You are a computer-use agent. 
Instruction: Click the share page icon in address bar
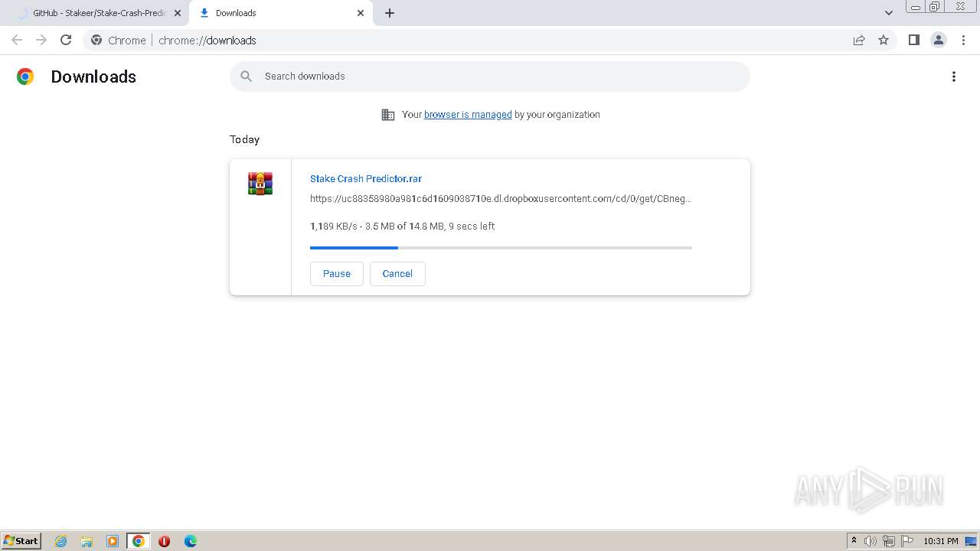click(859, 40)
